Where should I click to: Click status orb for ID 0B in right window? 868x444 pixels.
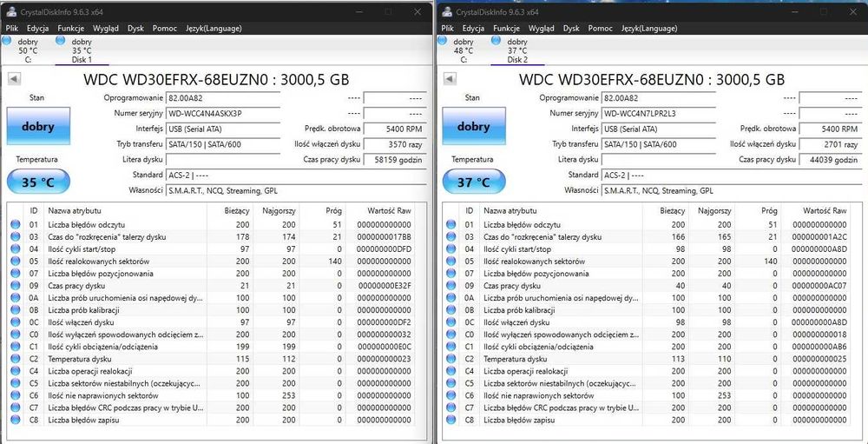451,310
